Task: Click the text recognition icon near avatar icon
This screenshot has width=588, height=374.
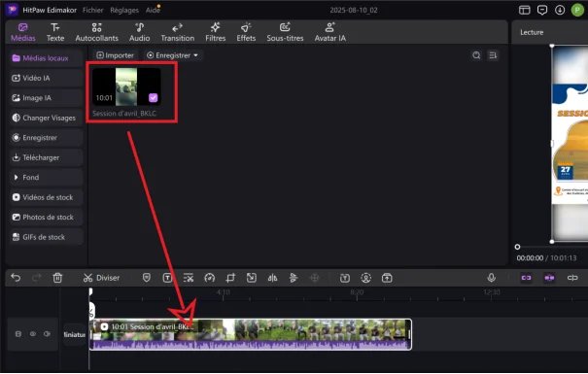Action: pos(345,278)
